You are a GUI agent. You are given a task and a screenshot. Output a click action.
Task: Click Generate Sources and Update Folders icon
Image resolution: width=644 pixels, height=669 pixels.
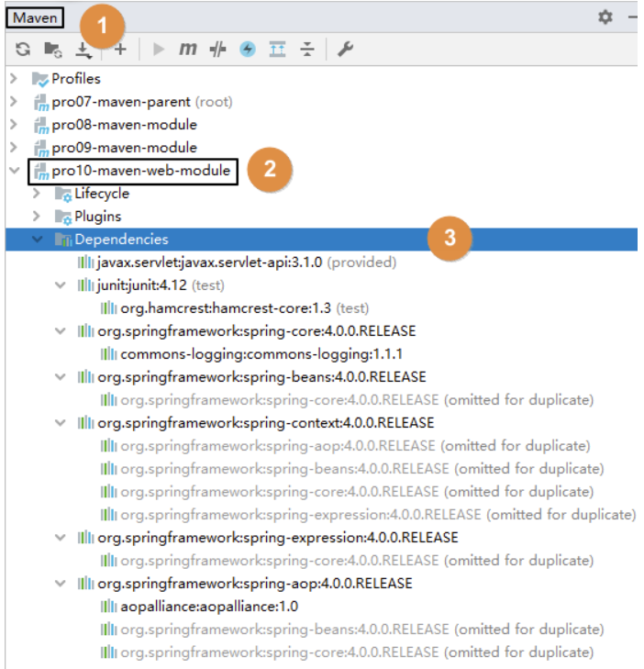tap(53, 50)
